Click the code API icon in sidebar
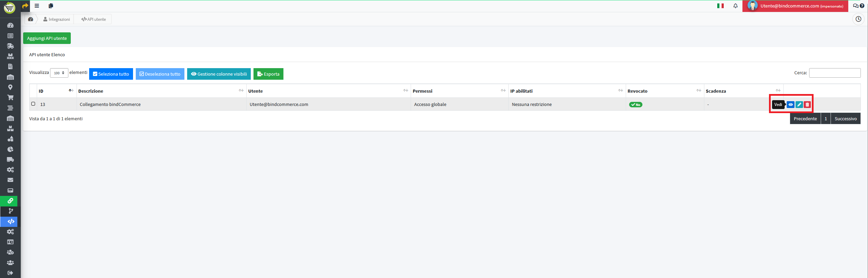Screen dimensions: 868x278 click(11, 221)
